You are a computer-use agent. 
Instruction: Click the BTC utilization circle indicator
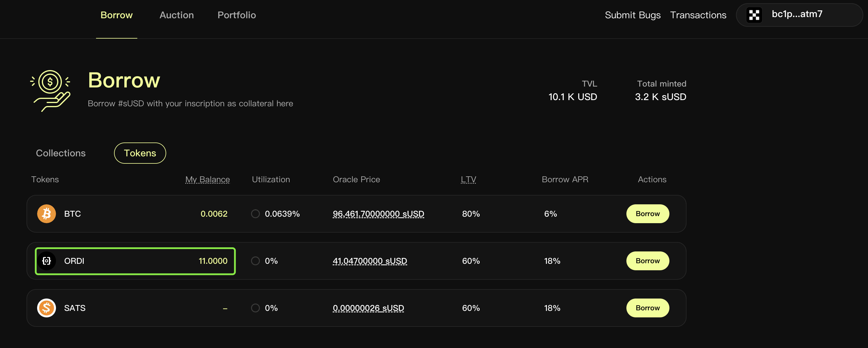coord(255,214)
